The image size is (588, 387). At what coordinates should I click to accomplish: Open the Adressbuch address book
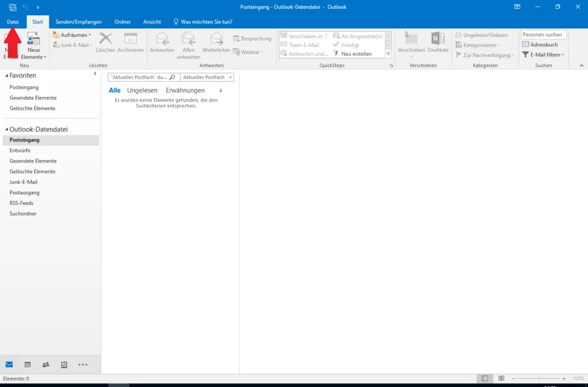(540, 45)
